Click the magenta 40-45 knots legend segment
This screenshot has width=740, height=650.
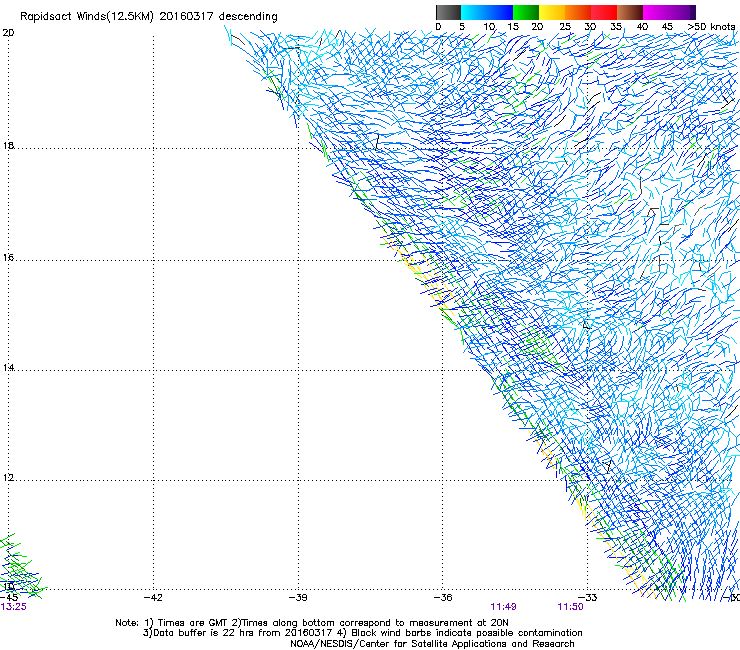656,12
